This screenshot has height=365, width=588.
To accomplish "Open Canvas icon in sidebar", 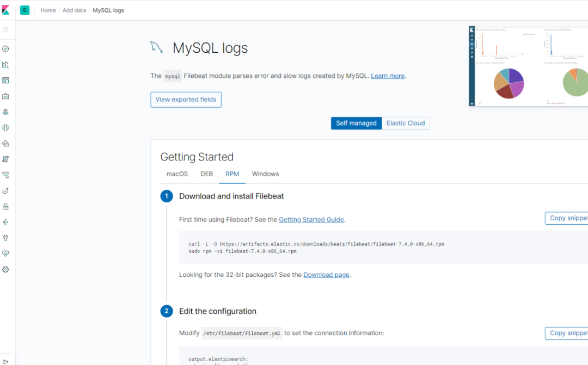I will click(x=5, y=96).
